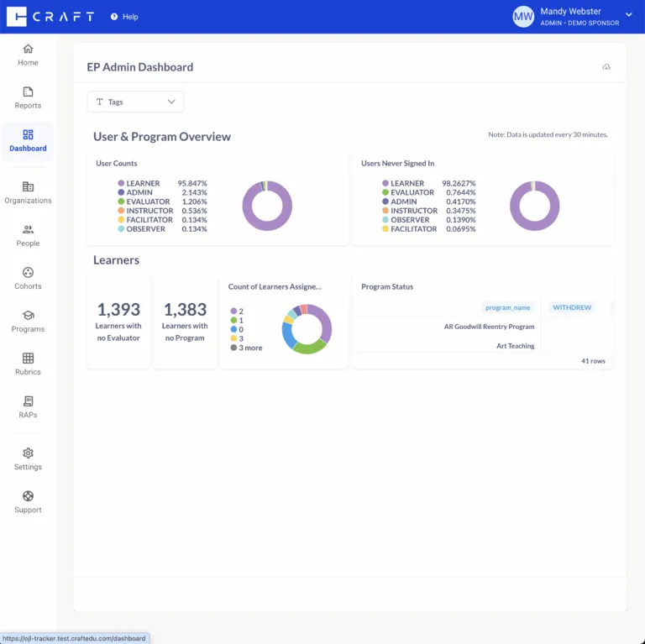This screenshot has width=645, height=644.
Task: Click the T icon in Tags filter
Action: pyautogui.click(x=100, y=102)
